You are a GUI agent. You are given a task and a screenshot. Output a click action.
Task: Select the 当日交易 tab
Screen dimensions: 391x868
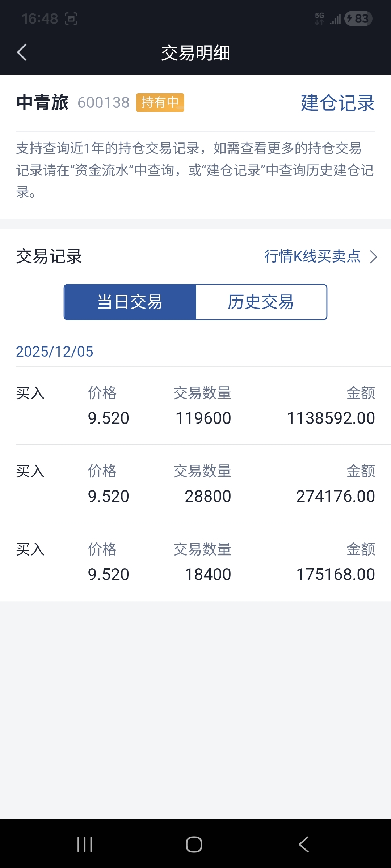point(130,302)
